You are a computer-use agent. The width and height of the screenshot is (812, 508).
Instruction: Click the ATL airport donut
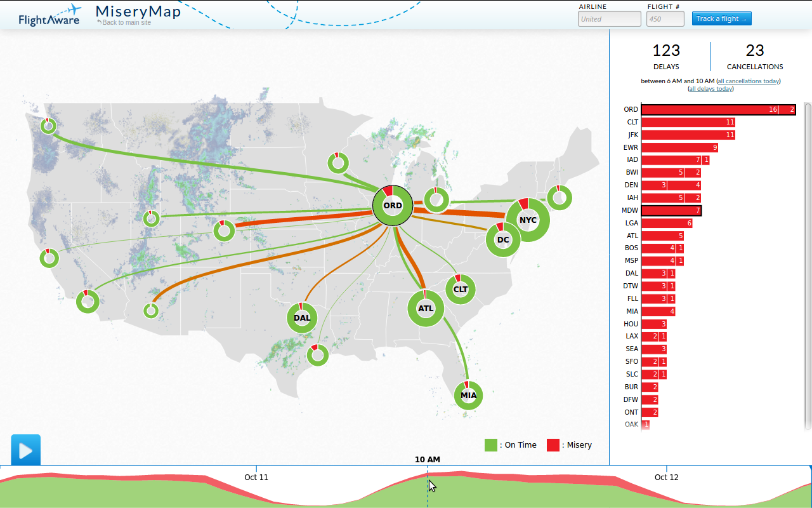(x=426, y=309)
